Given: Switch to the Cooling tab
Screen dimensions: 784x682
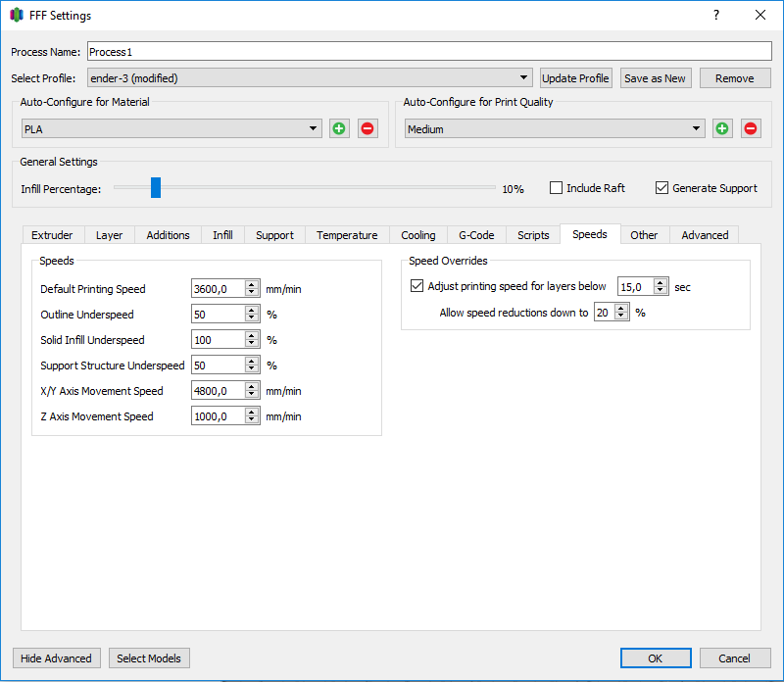Looking at the screenshot, I should (418, 235).
